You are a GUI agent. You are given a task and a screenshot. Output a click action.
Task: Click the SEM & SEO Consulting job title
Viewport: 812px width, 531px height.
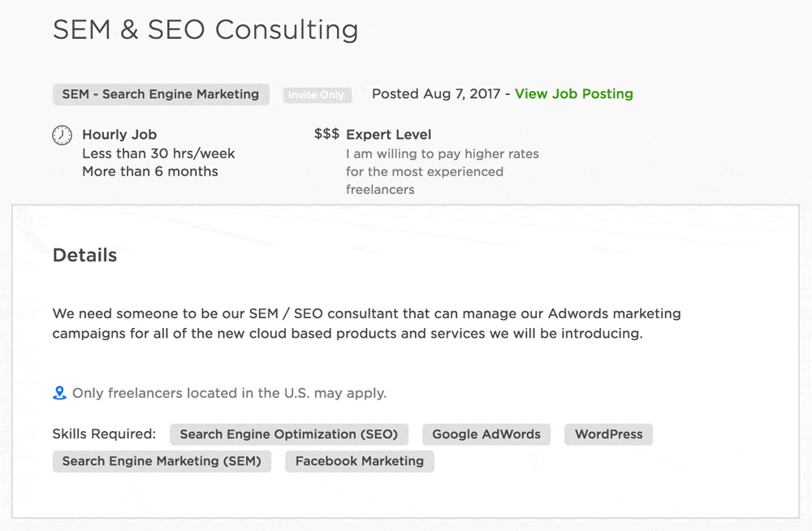205,30
